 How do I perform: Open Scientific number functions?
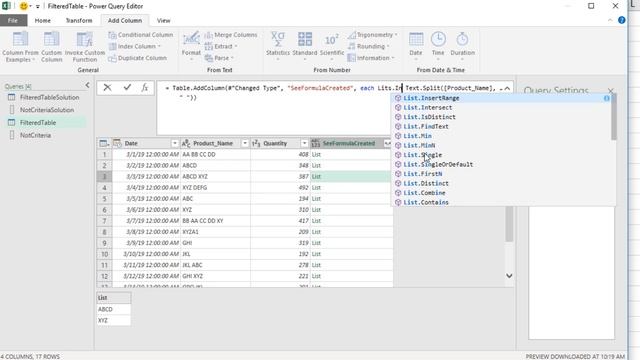point(332,46)
